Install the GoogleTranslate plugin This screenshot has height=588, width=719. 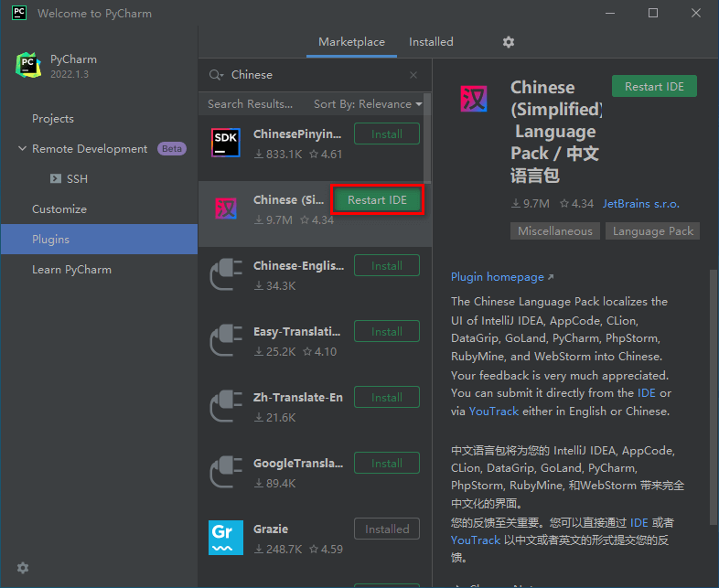point(387,463)
